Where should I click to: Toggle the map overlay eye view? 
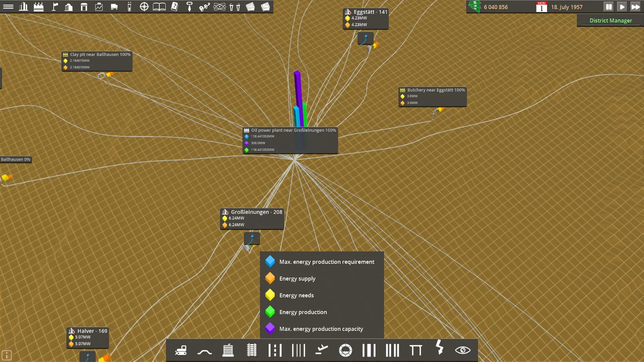tap(463, 350)
